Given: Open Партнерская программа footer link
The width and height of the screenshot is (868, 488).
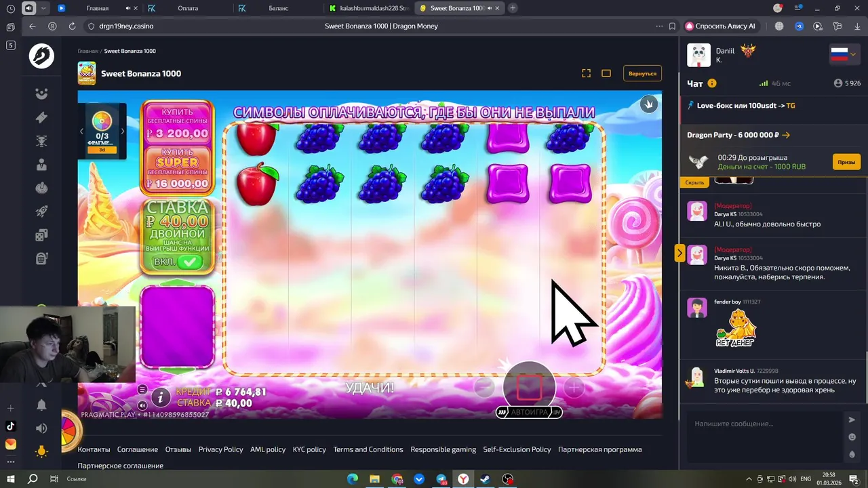Looking at the screenshot, I should pyautogui.click(x=599, y=449).
